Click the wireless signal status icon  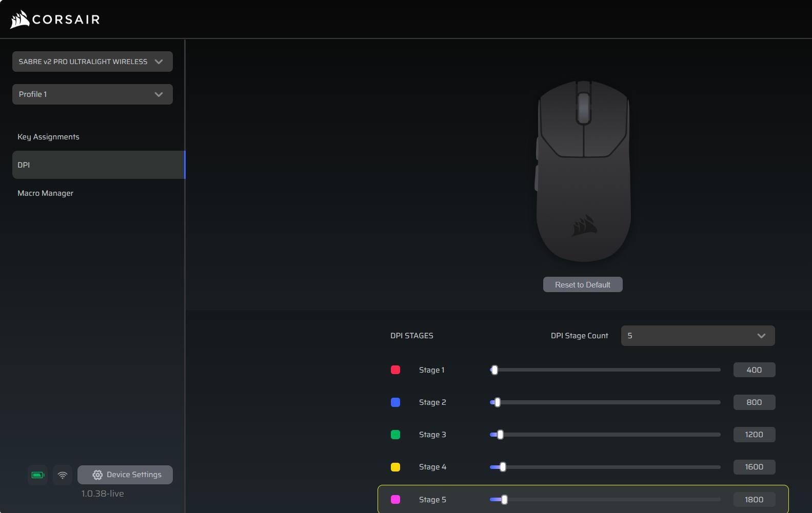(x=63, y=475)
